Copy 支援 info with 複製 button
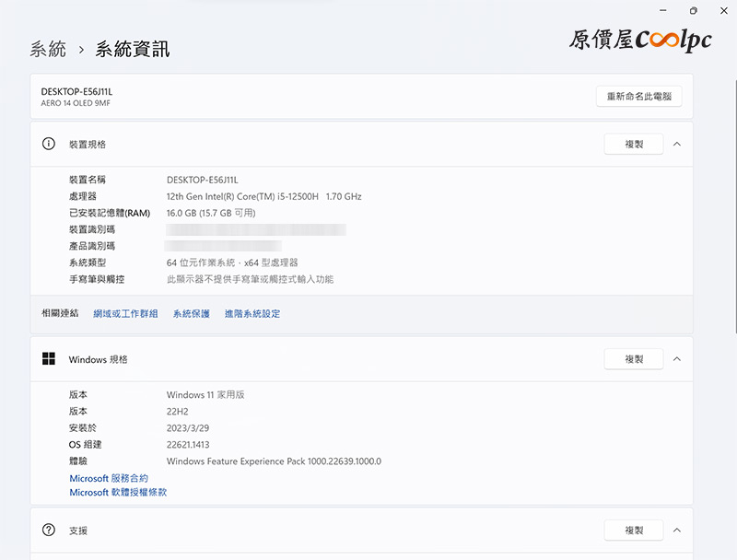This screenshot has height=560, width=737. (634, 531)
